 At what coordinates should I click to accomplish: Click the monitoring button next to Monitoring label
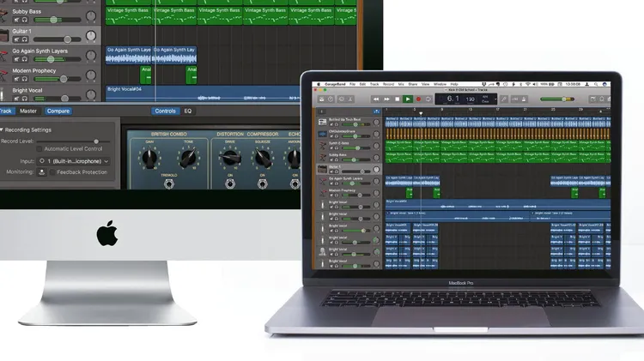pos(41,172)
